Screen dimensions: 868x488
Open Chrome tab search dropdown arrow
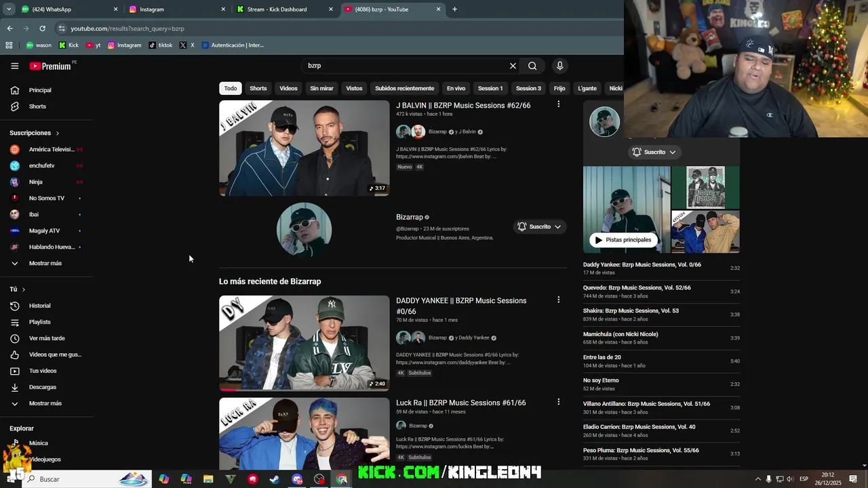[9, 9]
